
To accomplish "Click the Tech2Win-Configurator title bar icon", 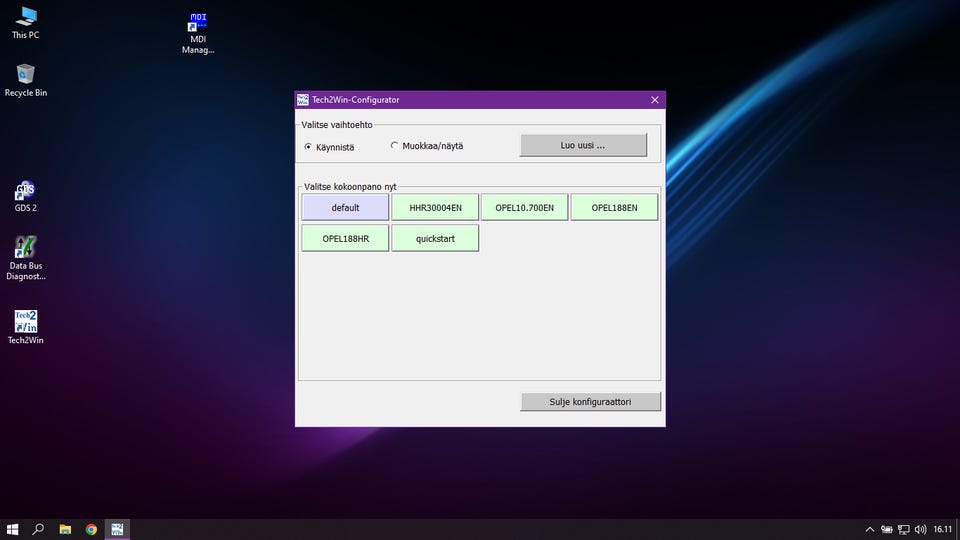I will [x=302, y=100].
